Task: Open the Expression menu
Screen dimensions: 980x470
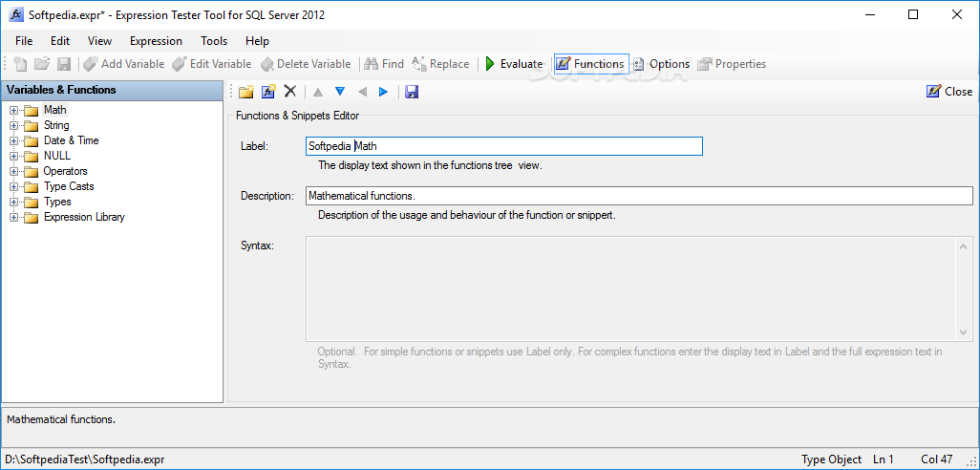Action: click(x=157, y=41)
